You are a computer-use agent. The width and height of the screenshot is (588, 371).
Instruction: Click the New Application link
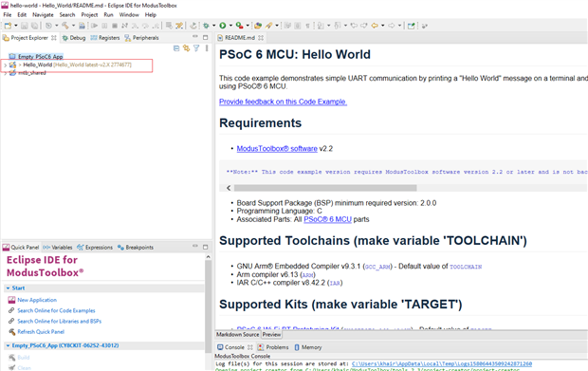tap(37, 300)
